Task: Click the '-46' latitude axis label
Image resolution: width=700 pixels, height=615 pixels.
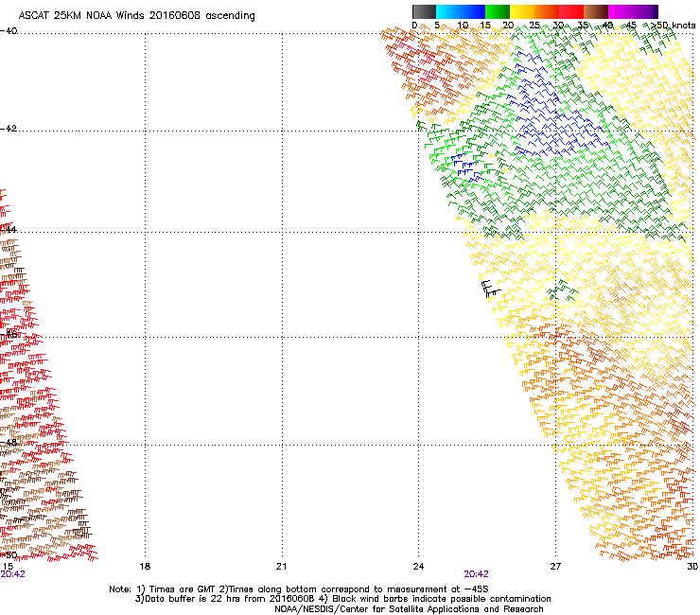Action: [x=9, y=334]
